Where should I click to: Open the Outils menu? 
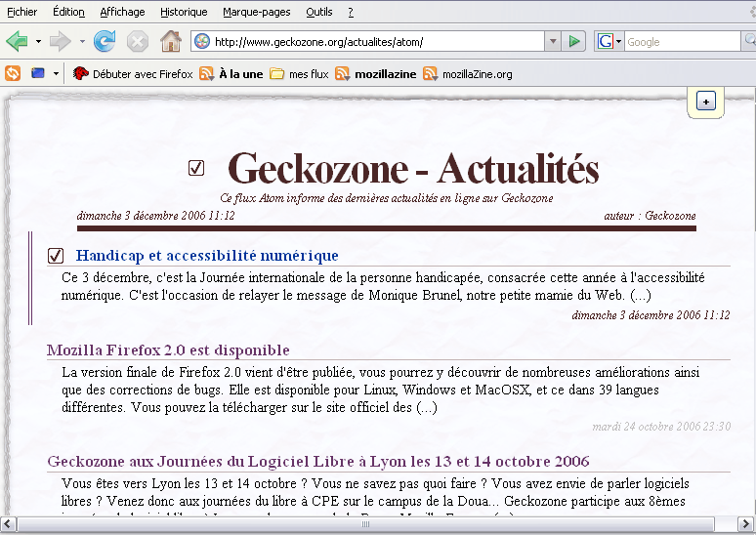pyautogui.click(x=319, y=12)
